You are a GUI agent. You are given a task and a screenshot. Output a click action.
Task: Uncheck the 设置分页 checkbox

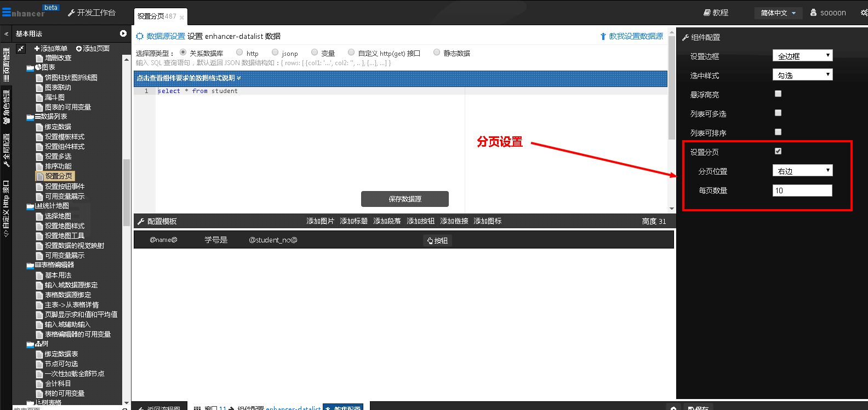pyautogui.click(x=778, y=151)
